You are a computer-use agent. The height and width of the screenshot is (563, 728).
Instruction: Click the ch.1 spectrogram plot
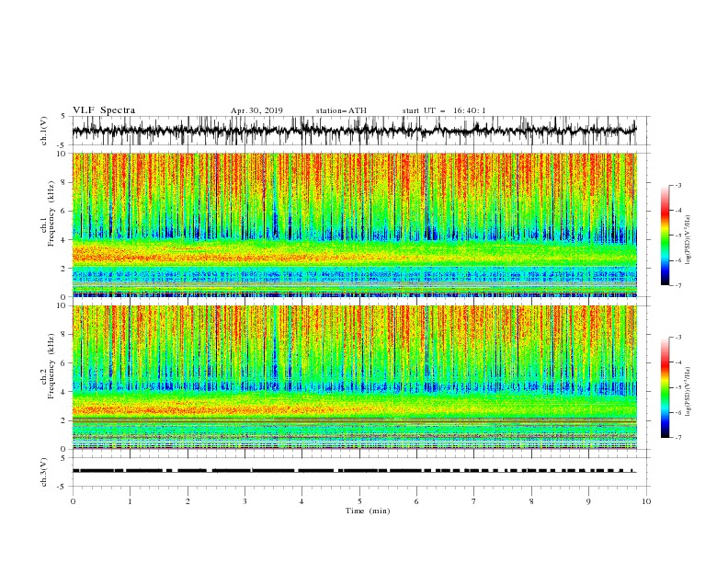pyautogui.click(x=355, y=224)
